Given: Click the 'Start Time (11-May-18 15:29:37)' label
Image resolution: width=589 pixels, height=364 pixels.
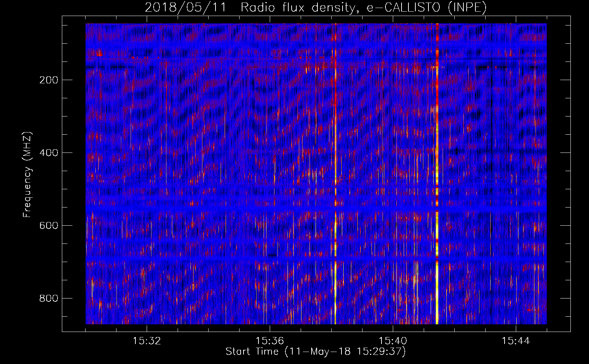Looking at the screenshot, I should (x=316, y=352).
